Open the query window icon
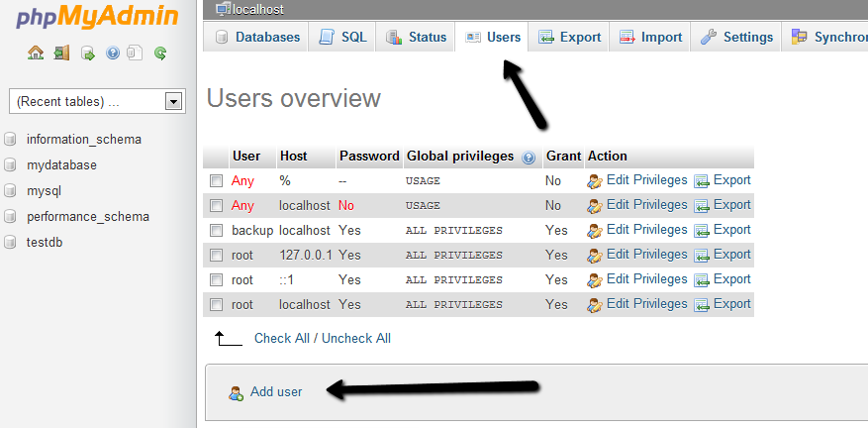This screenshot has height=428, width=868. pyautogui.click(x=87, y=53)
